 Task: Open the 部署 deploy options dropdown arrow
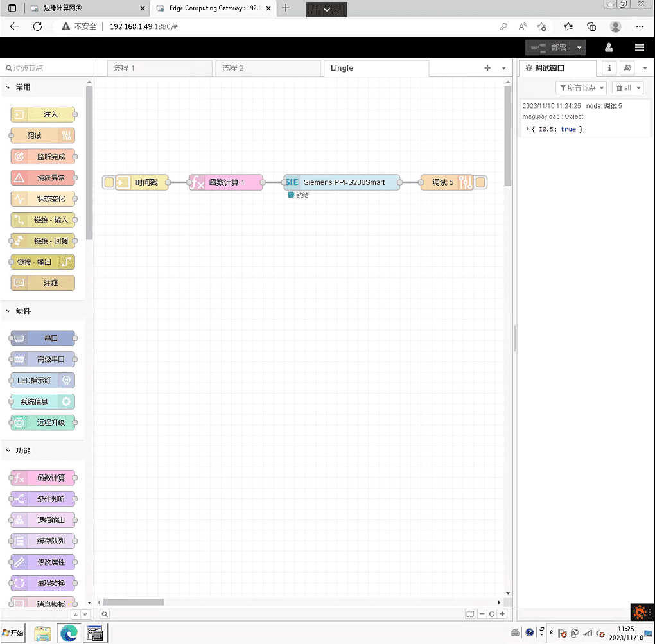pos(579,48)
